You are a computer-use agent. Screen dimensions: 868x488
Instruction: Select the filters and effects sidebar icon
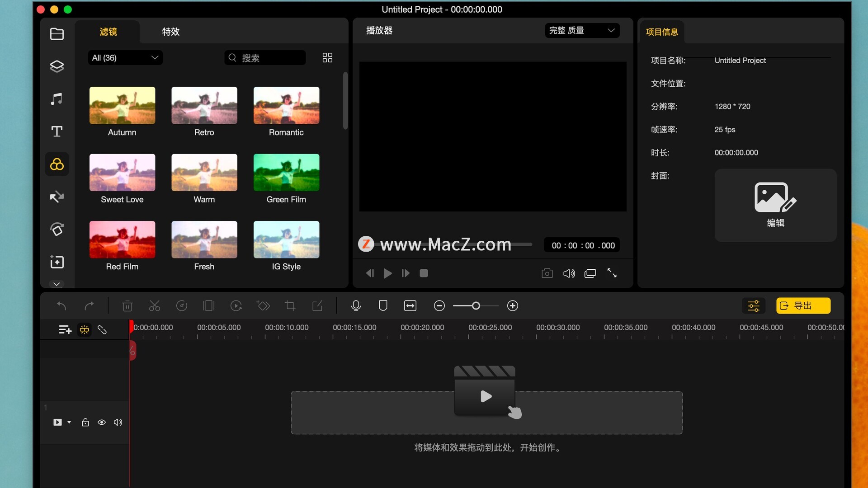pyautogui.click(x=57, y=164)
